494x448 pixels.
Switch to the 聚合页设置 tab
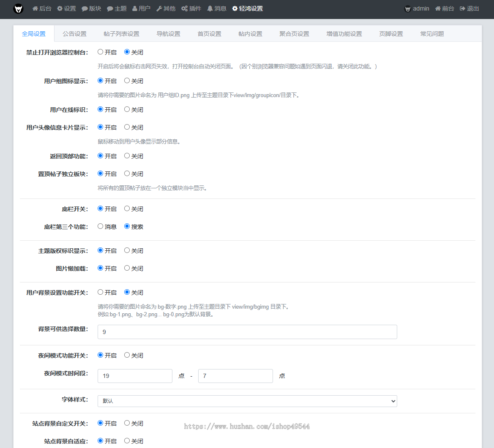coord(294,34)
